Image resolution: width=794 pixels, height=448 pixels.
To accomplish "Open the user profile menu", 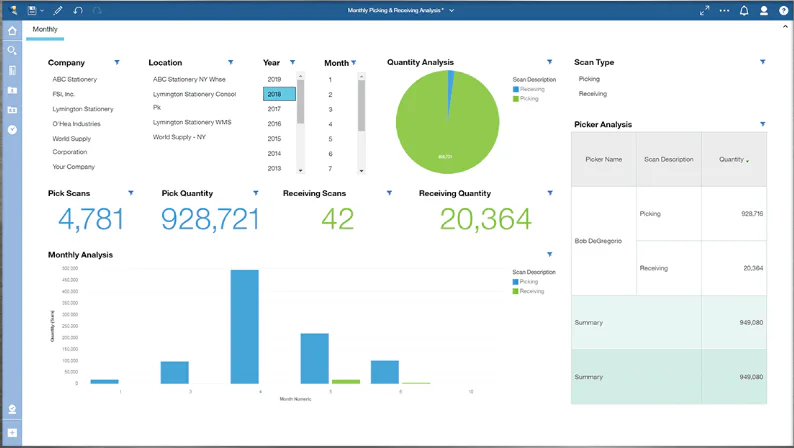I will click(764, 10).
